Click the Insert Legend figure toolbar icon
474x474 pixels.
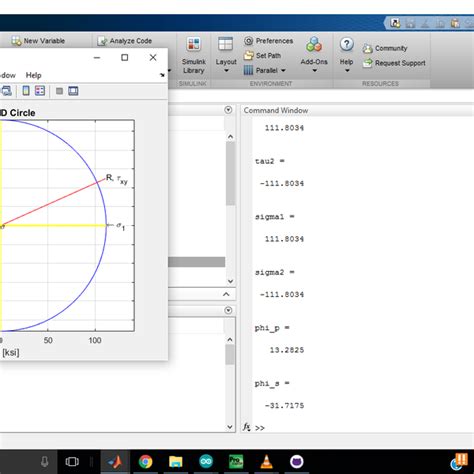(x=40, y=91)
